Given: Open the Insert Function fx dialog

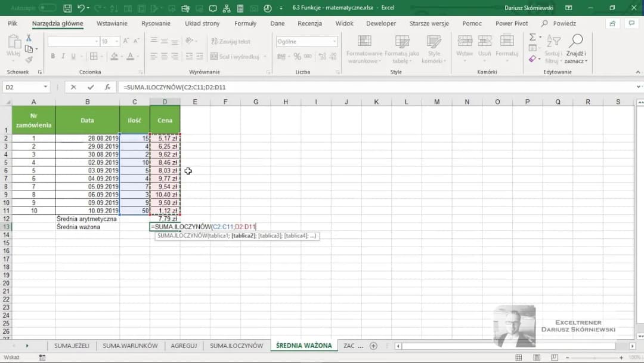Looking at the screenshot, I should (x=107, y=87).
